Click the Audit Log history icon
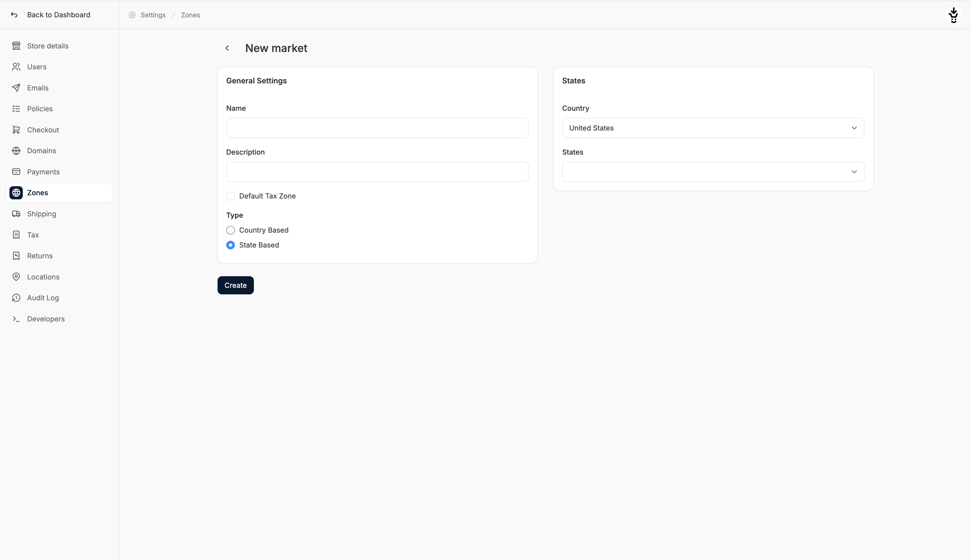971x560 pixels. click(x=16, y=298)
